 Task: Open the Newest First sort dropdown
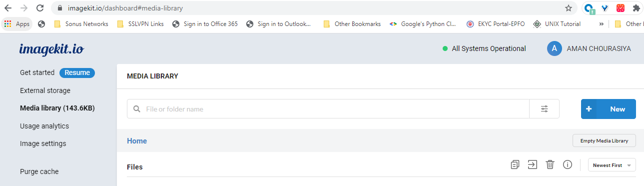(612, 165)
